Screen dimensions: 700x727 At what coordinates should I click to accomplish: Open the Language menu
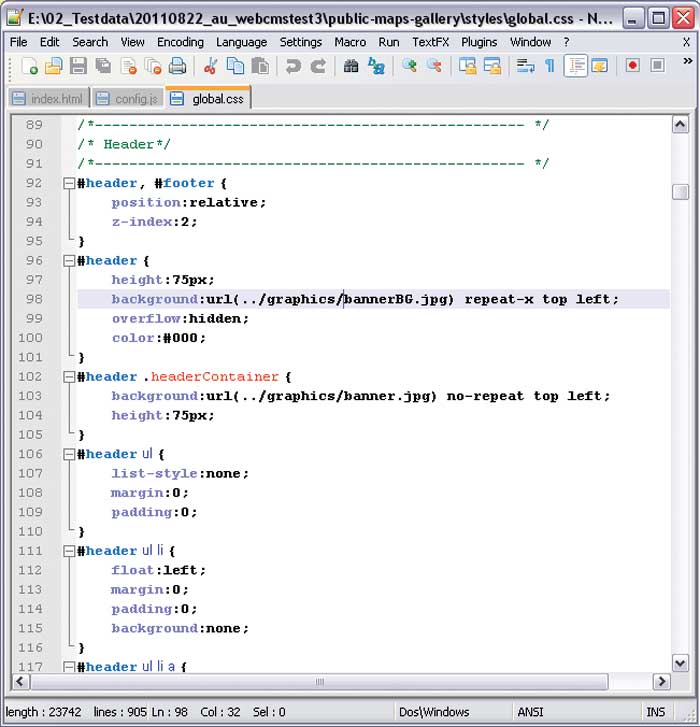(241, 42)
